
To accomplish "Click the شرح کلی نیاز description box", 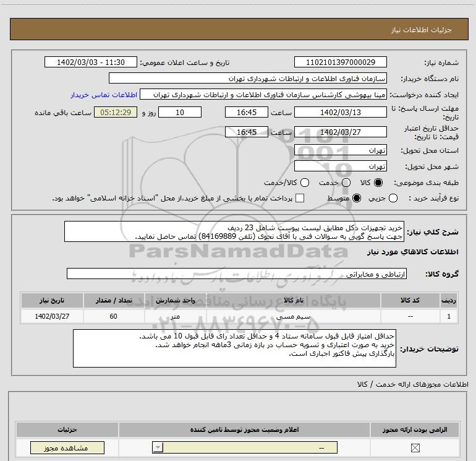I will pos(234,231).
